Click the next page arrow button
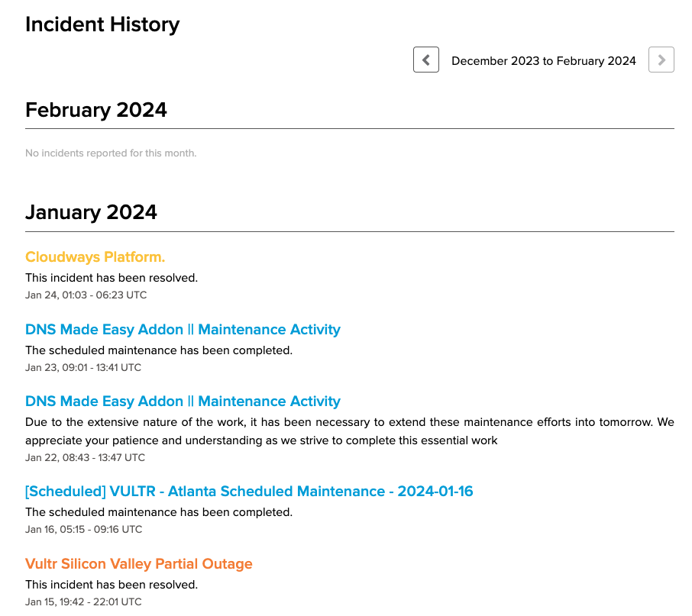 [x=661, y=60]
